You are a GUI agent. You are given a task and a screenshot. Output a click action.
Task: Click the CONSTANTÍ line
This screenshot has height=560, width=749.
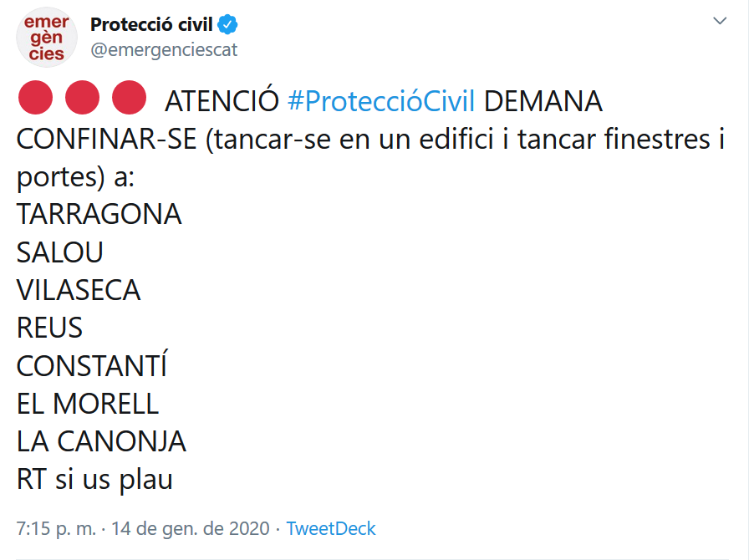click(92, 364)
